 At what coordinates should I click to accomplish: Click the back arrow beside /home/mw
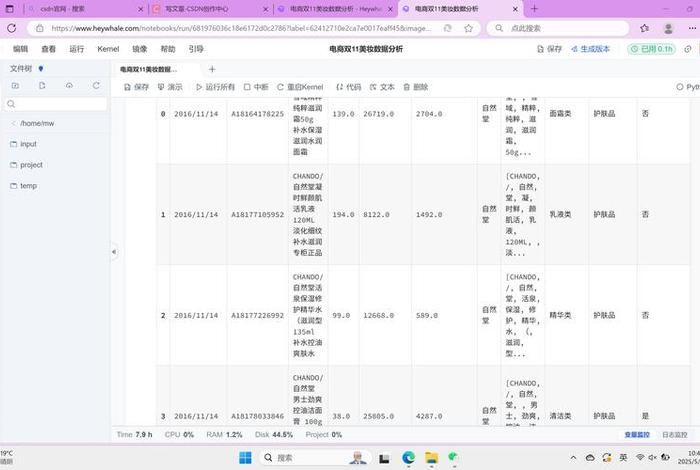tap(13, 123)
